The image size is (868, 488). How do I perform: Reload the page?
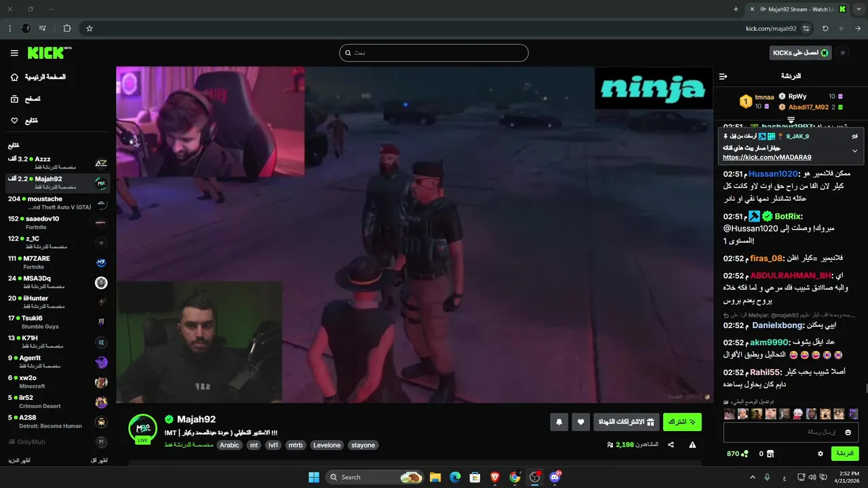pos(825,28)
